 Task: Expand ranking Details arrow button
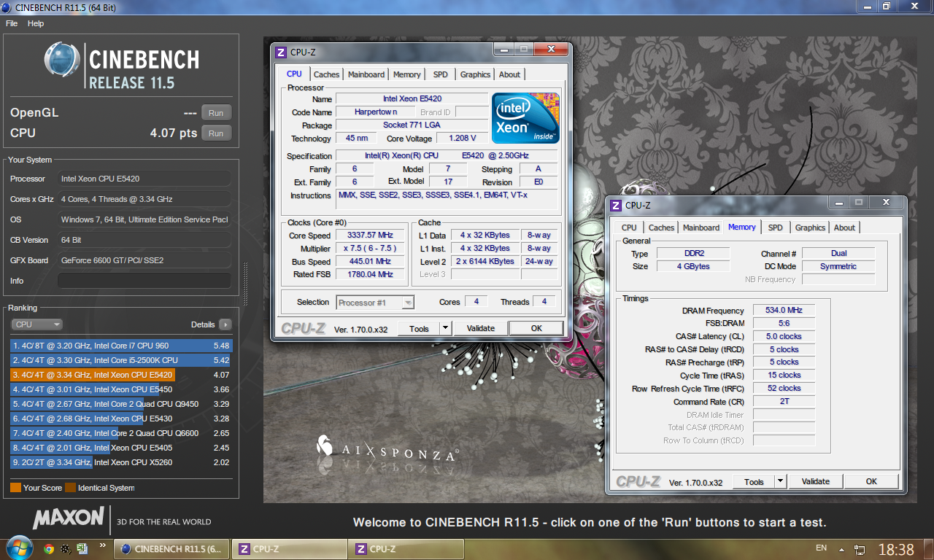point(225,324)
